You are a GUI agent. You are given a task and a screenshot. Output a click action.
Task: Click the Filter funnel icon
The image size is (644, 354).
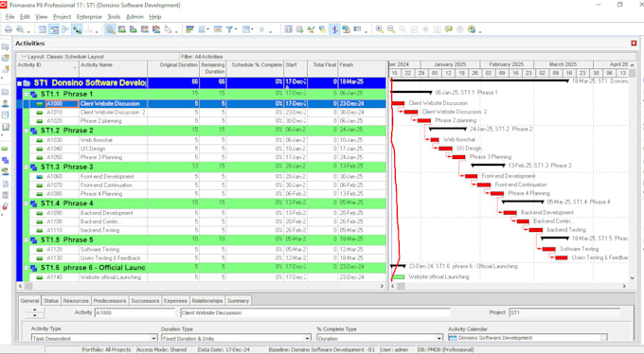[x=229, y=29]
